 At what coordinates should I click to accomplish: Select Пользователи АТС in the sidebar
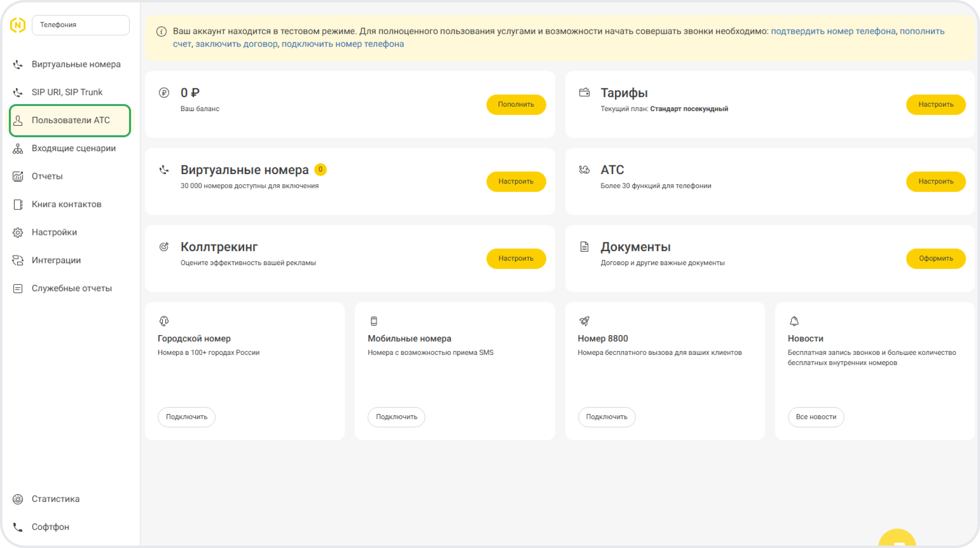[70, 121]
